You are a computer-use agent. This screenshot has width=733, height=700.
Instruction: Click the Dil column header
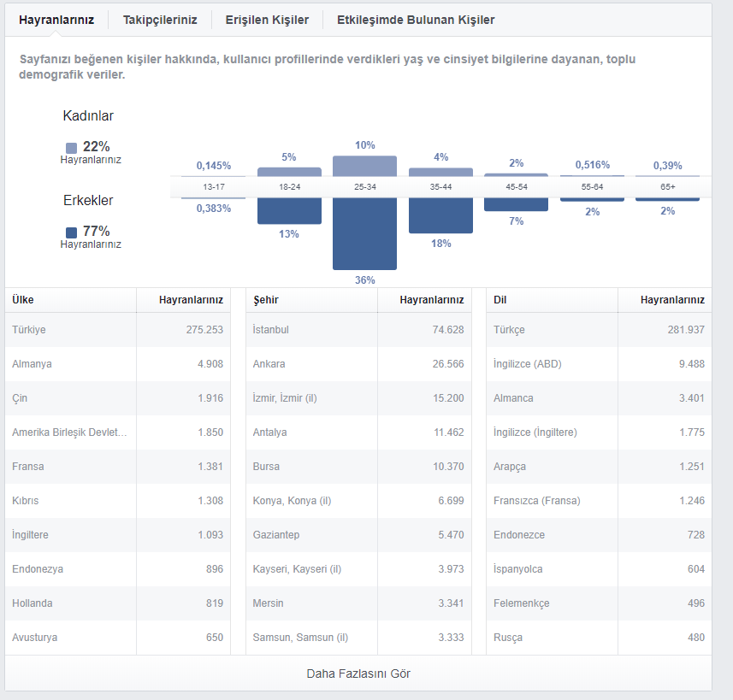(500, 299)
